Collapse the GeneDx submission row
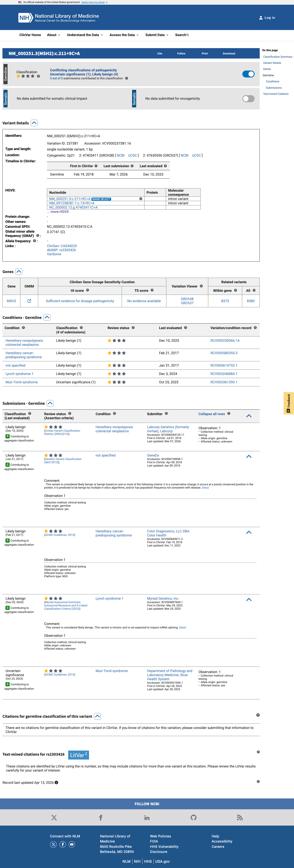Viewport: 294px width, 868px height. tap(249, 457)
